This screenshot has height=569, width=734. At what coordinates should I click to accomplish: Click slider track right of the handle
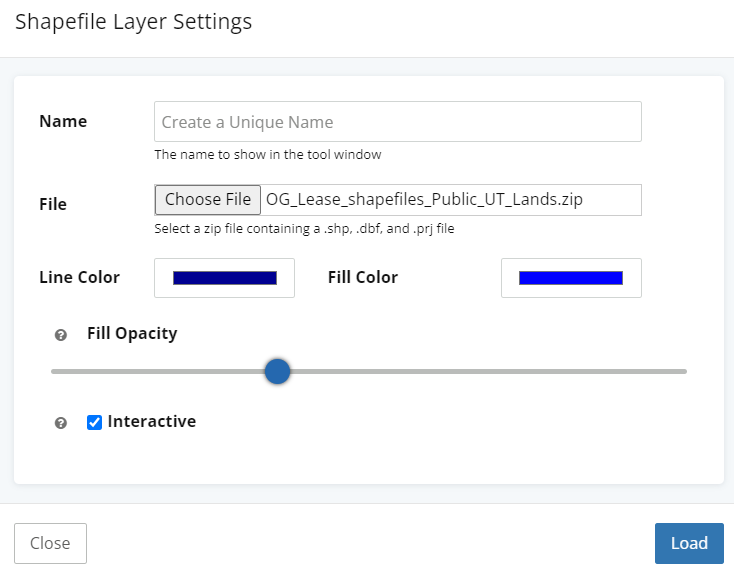coord(480,372)
